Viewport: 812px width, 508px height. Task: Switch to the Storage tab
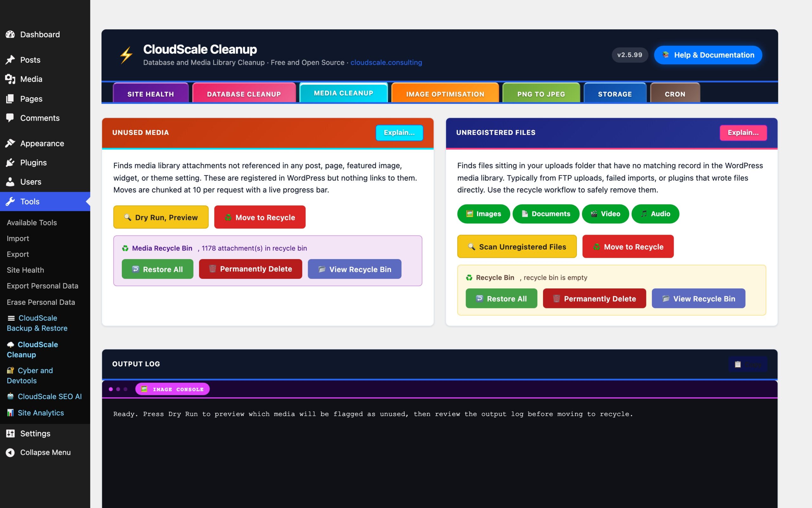point(615,93)
